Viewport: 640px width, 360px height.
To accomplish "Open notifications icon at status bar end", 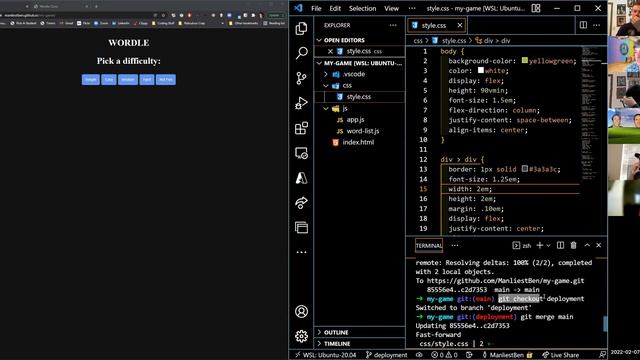I will pos(602,355).
